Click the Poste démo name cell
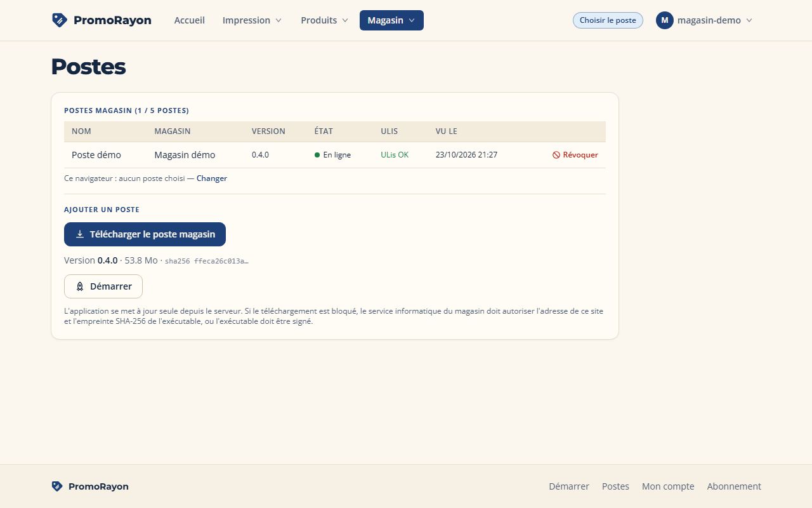 (x=96, y=155)
